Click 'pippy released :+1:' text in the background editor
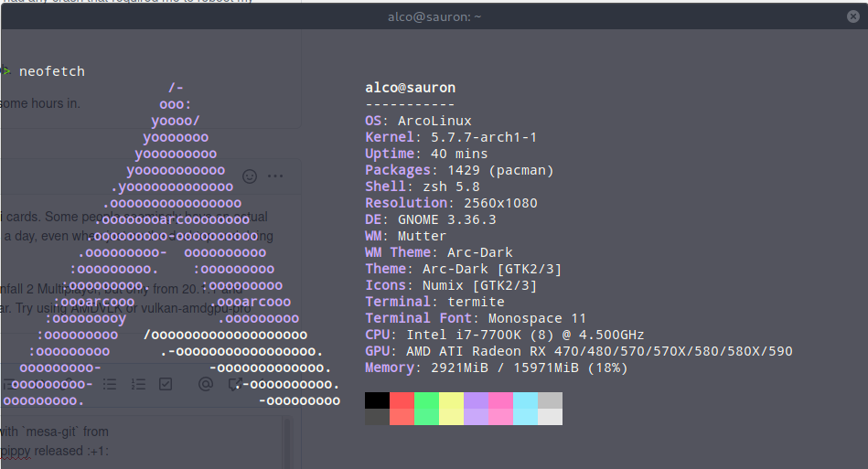Viewport: 868px width, 469px height. [x=55, y=452]
